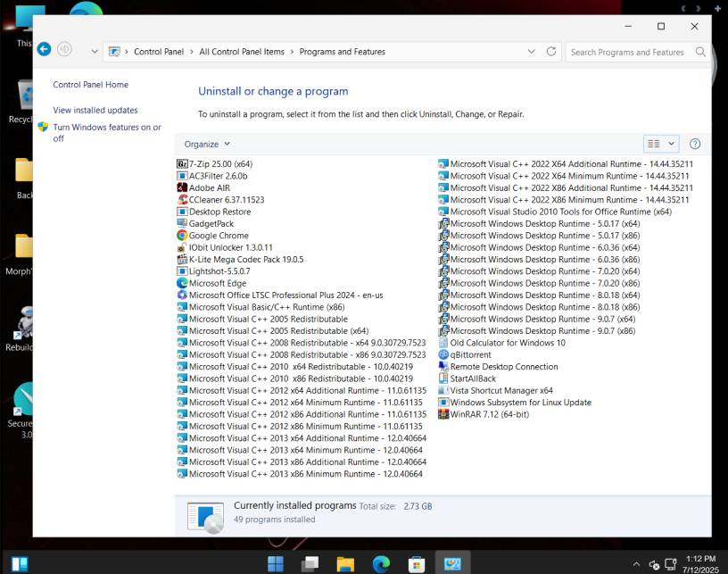The height and width of the screenshot is (574, 728).
Task: Show hidden system tray icons
Action: point(636,564)
